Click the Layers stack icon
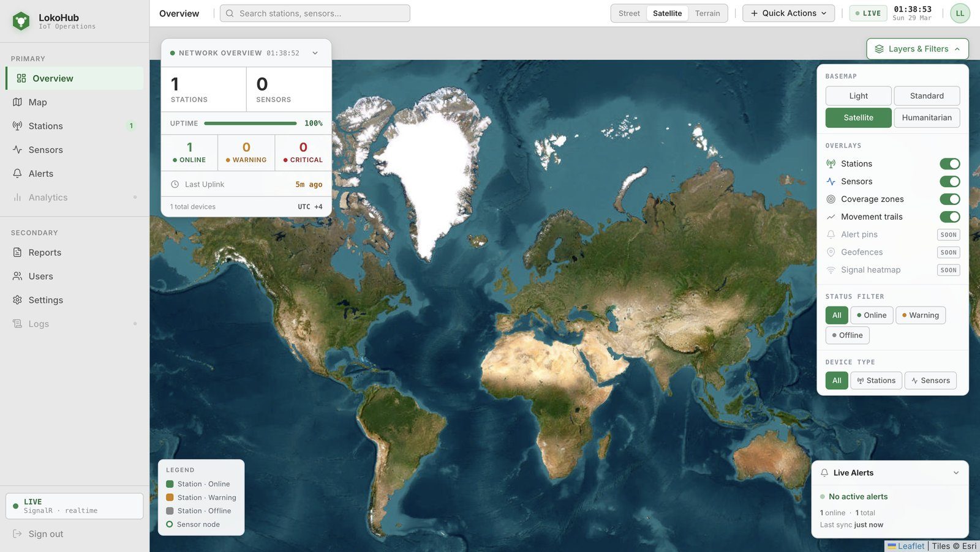The height and width of the screenshot is (552, 980). (x=879, y=49)
